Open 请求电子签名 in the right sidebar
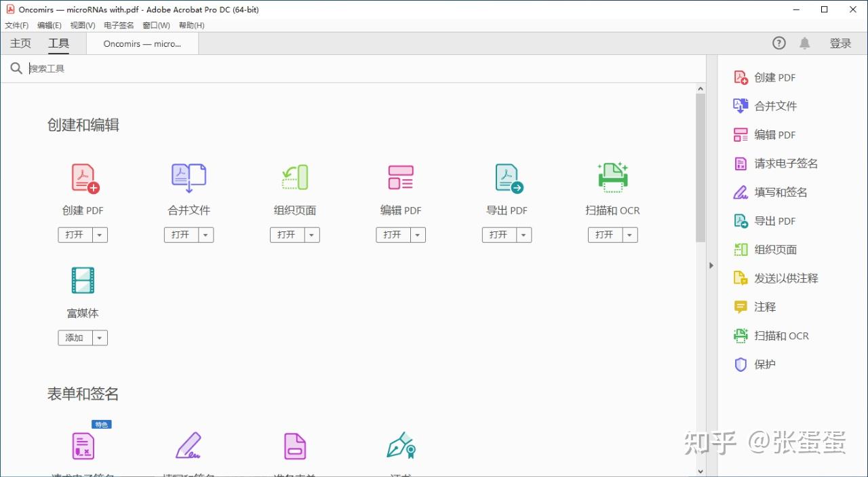Viewport: 868px width, 477px height. 776,164
